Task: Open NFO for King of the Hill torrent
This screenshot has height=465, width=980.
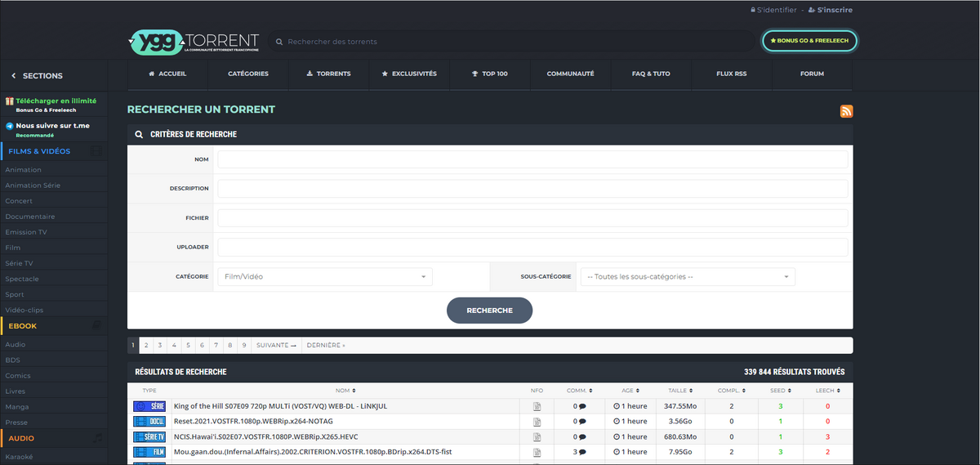Action: (537, 406)
